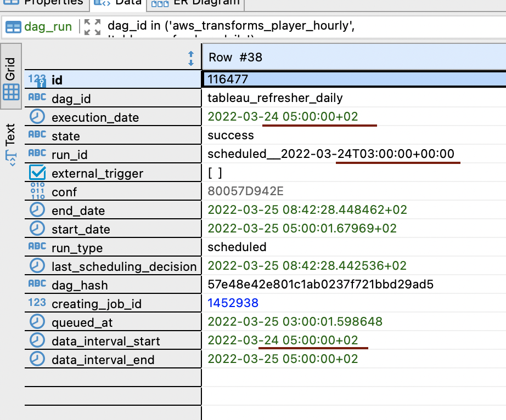Image resolution: width=506 pixels, height=420 pixels.
Task: Click the ABC icon beside dag_hash
Action: pyautogui.click(x=37, y=284)
